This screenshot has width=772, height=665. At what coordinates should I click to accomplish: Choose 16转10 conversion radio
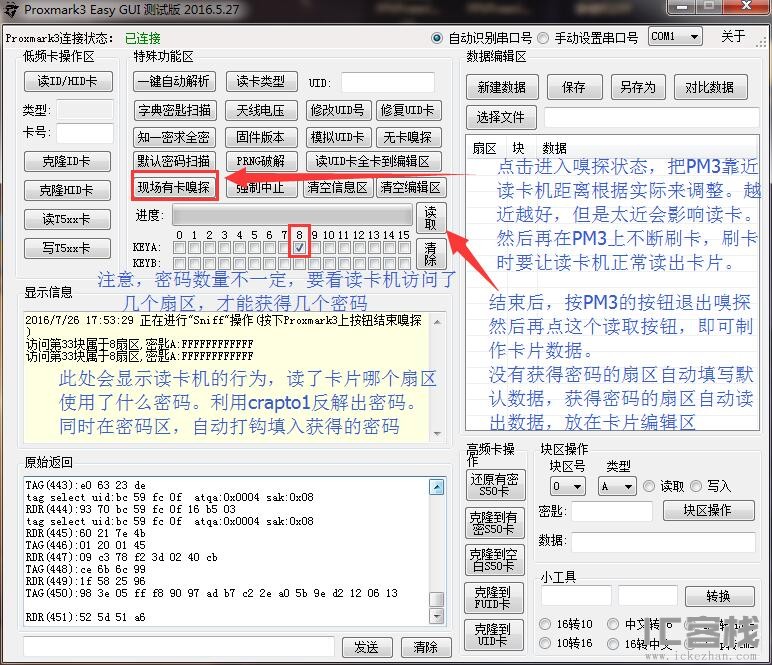(x=567, y=624)
